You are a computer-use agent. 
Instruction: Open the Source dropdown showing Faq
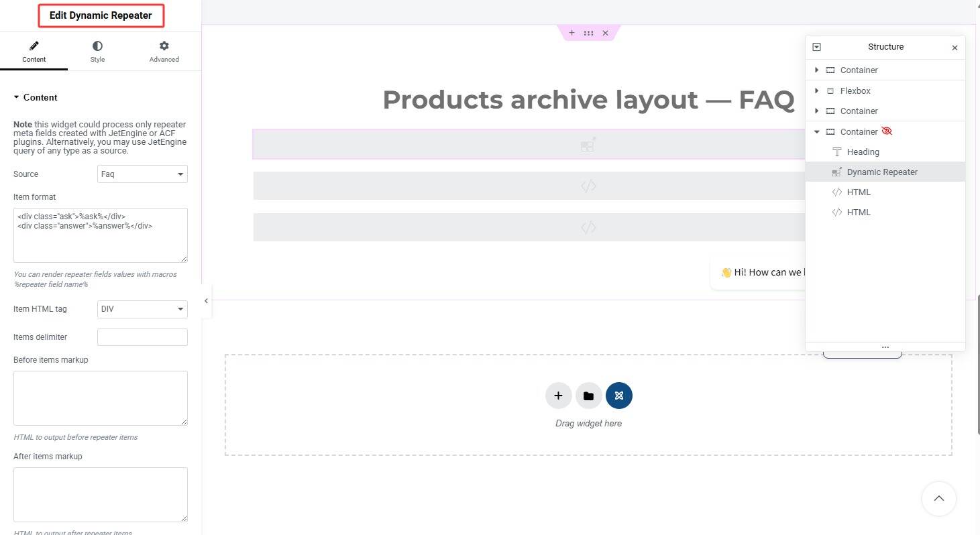click(142, 174)
